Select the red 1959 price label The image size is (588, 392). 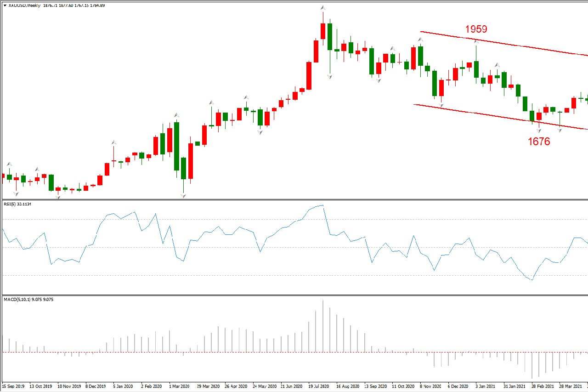click(x=476, y=29)
